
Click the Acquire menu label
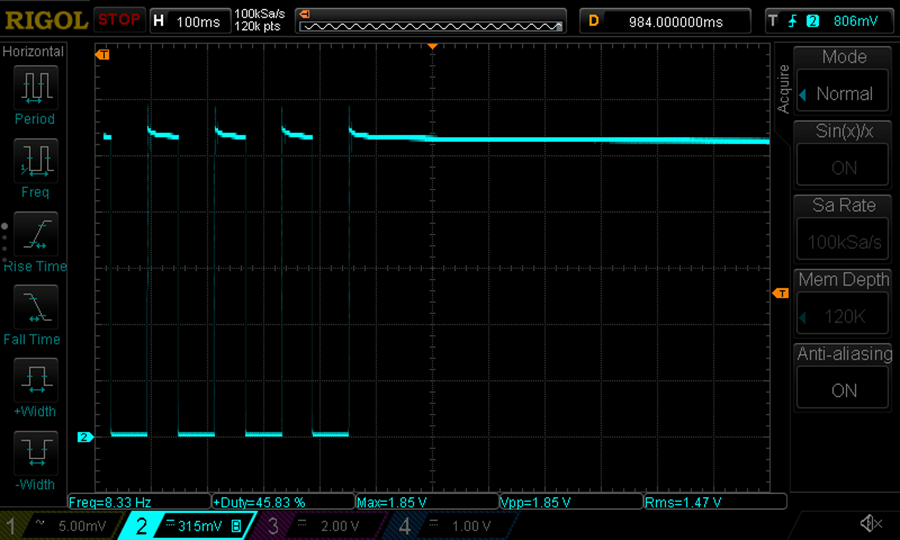pyautogui.click(x=783, y=89)
